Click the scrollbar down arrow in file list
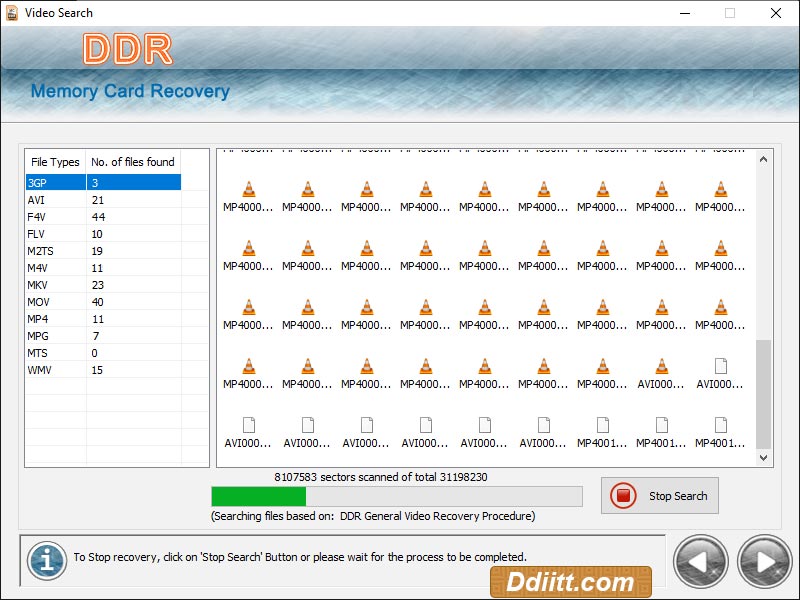Viewport: 800px width, 600px height. (x=764, y=457)
